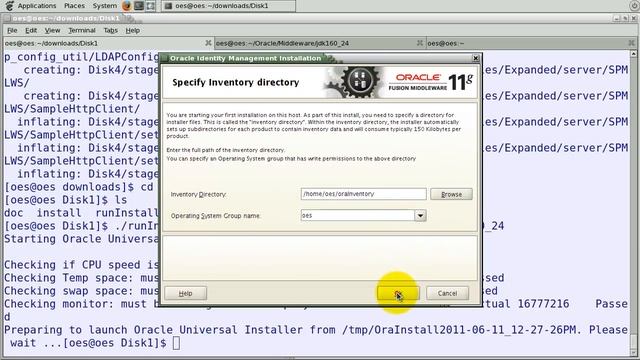Launch Firefox from the top panel
Viewport: 640px width, 360px height.
coord(127,6)
